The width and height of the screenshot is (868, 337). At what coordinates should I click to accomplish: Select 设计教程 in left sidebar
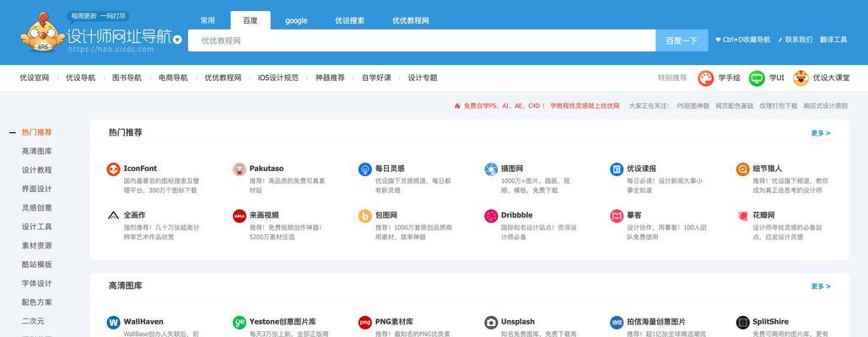tap(36, 170)
